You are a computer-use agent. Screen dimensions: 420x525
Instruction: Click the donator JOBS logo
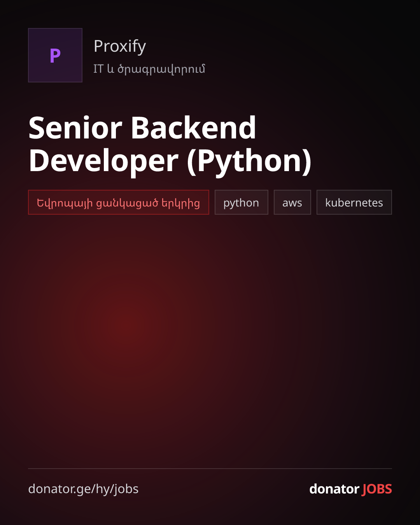(x=351, y=489)
